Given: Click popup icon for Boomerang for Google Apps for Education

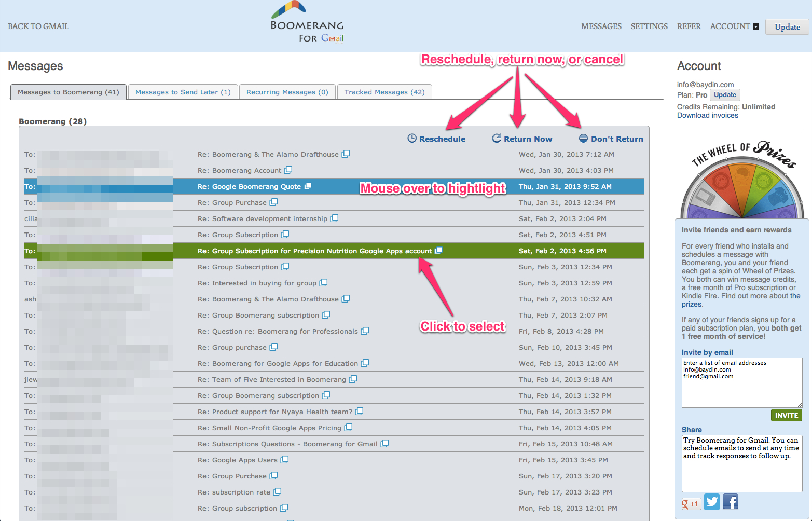Looking at the screenshot, I should [x=365, y=363].
